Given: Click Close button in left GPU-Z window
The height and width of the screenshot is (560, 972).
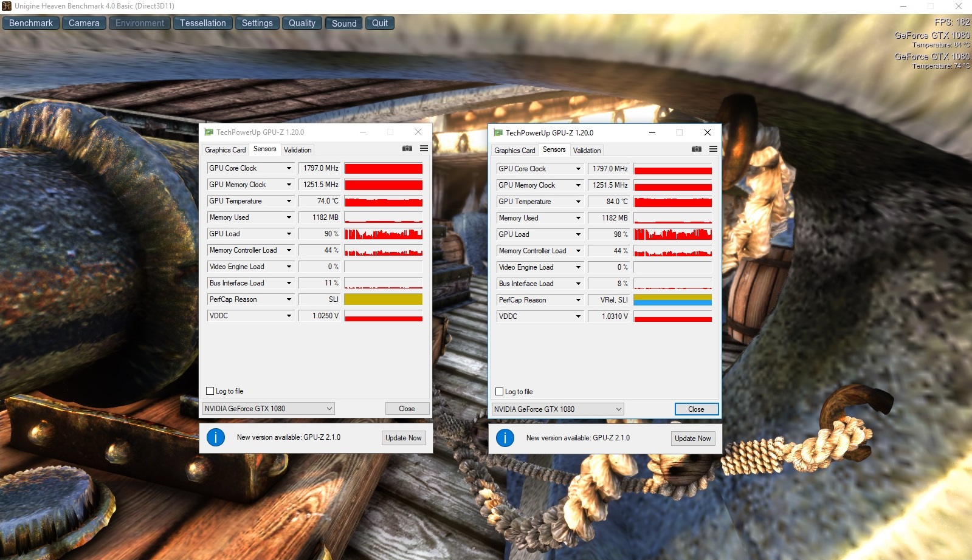Looking at the screenshot, I should coord(407,409).
